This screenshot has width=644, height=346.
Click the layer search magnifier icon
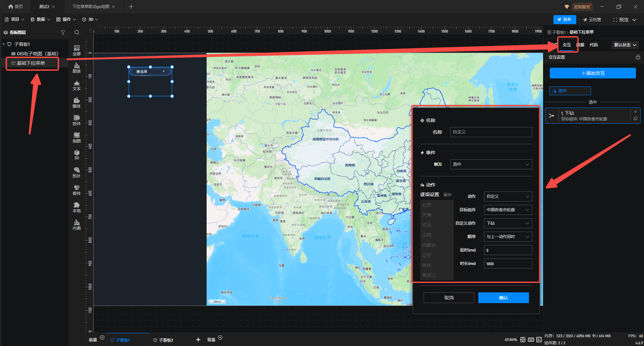(x=77, y=33)
